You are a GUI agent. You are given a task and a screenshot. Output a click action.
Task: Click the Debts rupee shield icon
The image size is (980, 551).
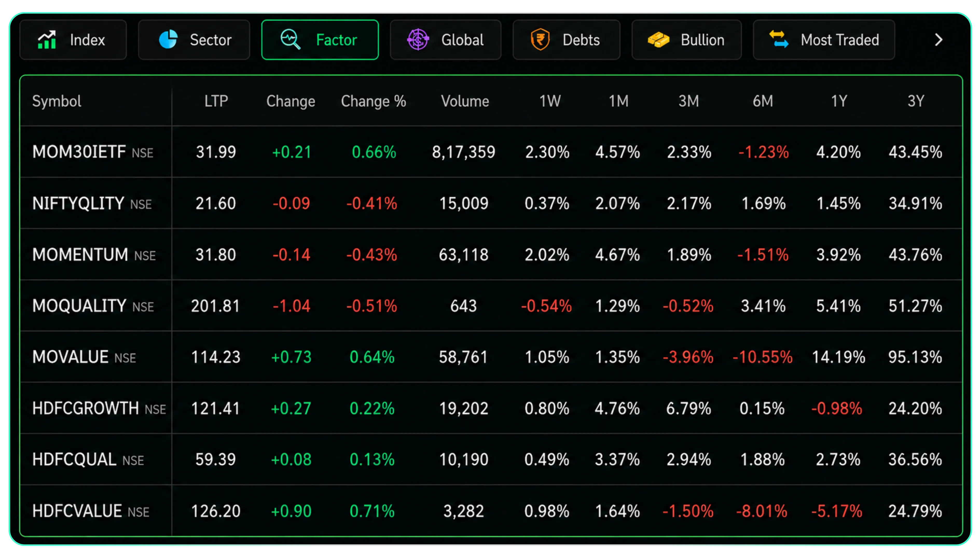pyautogui.click(x=540, y=40)
